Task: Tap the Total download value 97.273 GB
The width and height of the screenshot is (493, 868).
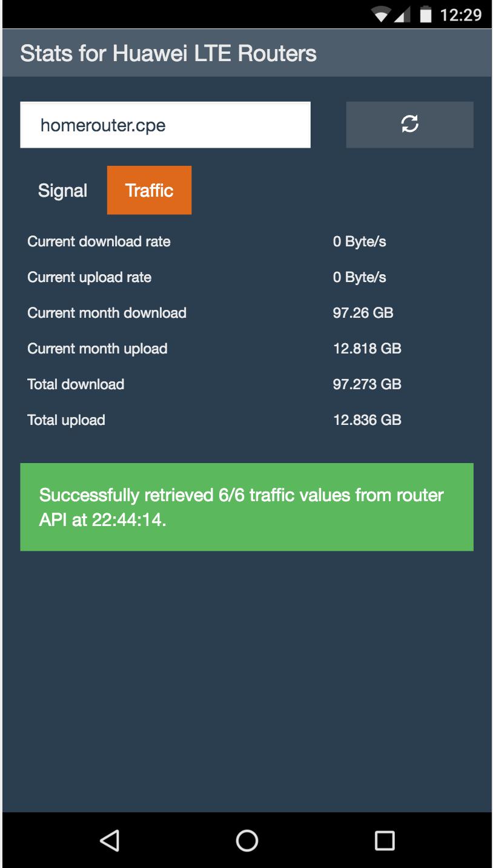Action: tap(367, 384)
